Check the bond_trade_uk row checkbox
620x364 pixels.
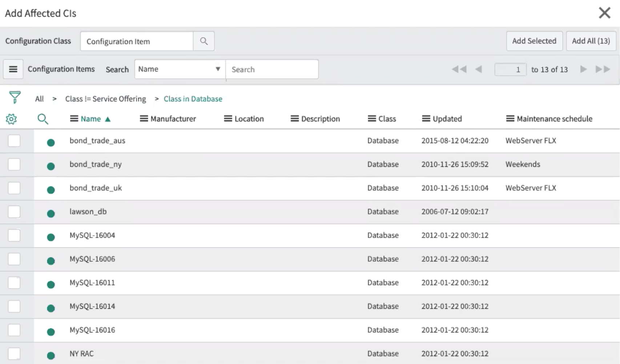pos(14,188)
